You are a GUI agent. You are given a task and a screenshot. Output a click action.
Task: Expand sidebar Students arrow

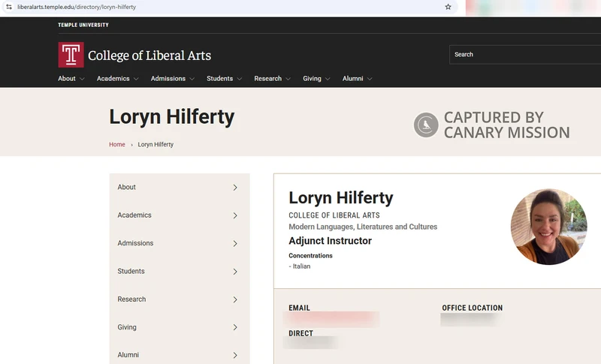click(x=235, y=272)
